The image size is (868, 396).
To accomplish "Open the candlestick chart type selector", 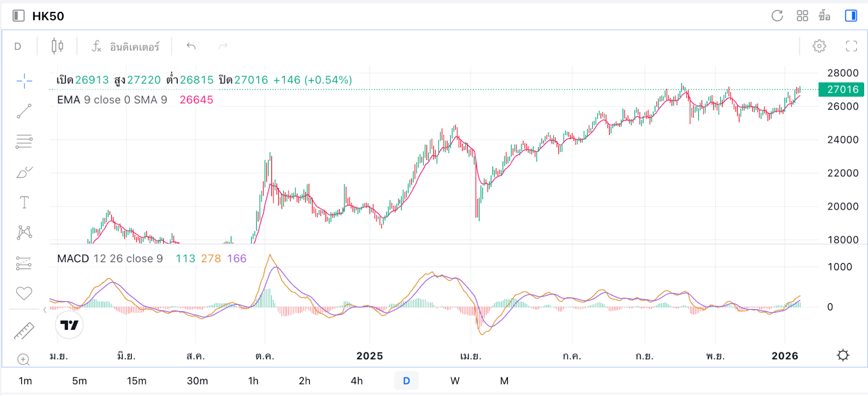I will 57,46.
